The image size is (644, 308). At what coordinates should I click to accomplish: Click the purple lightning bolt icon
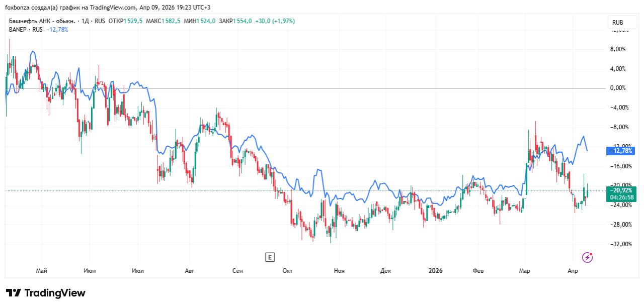coord(587,257)
